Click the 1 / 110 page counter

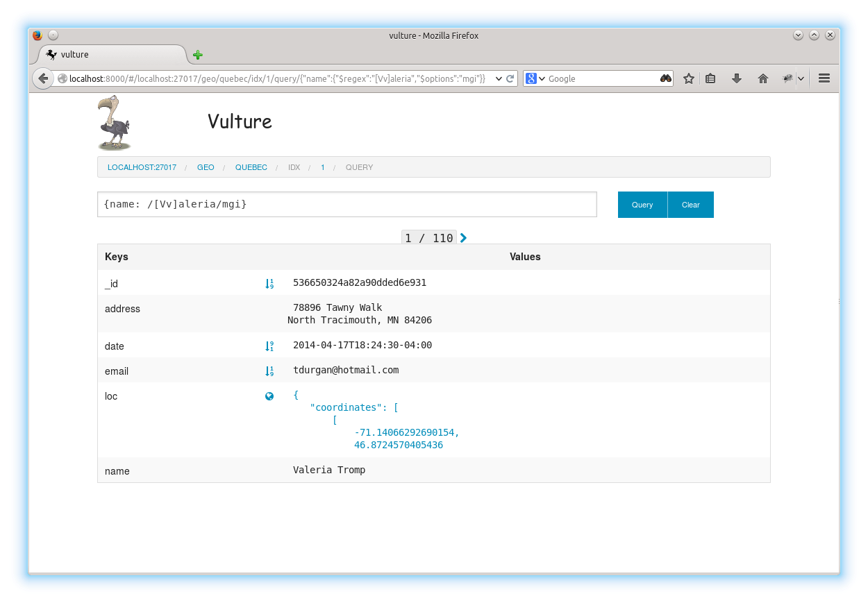pos(429,238)
